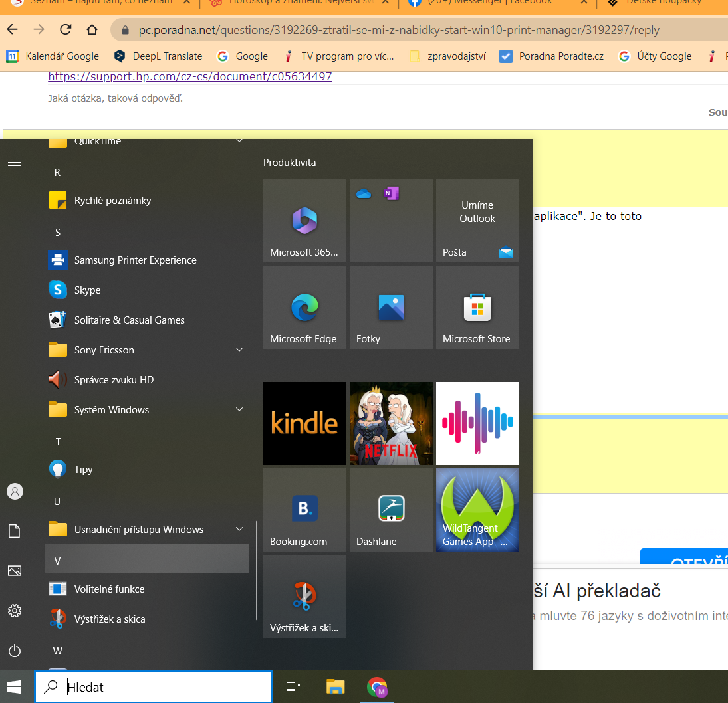Click Chrome icon on the taskbar
This screenshot has height=703, width=728.
[x=377, y=687]
